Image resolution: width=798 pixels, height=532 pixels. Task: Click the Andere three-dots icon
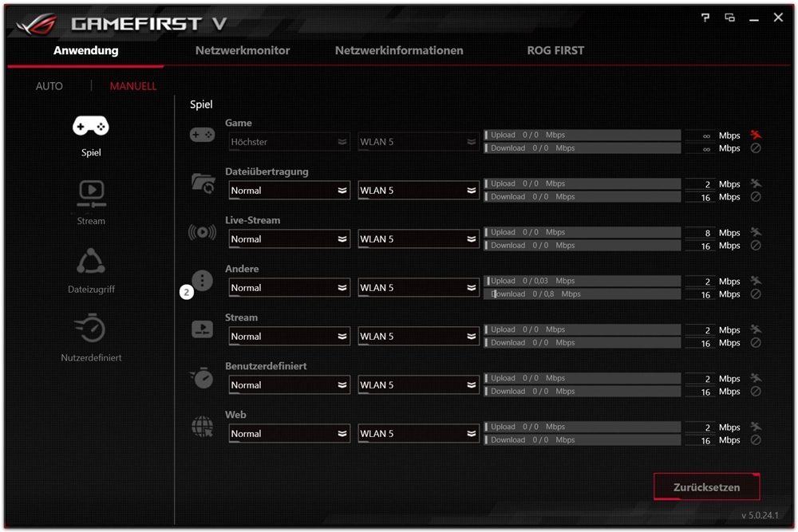(x=202, y=280)
